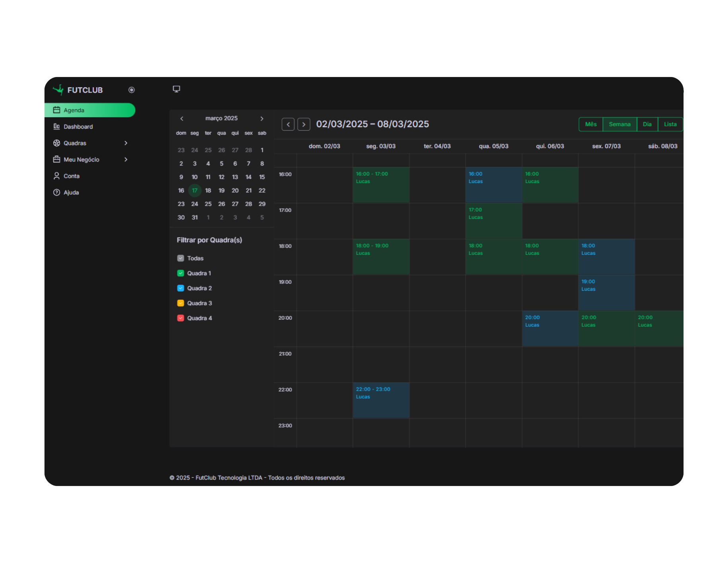Expand the Quadras submenu chevron
The height and width of the screenshot is (563, 728).
(126, 143)
